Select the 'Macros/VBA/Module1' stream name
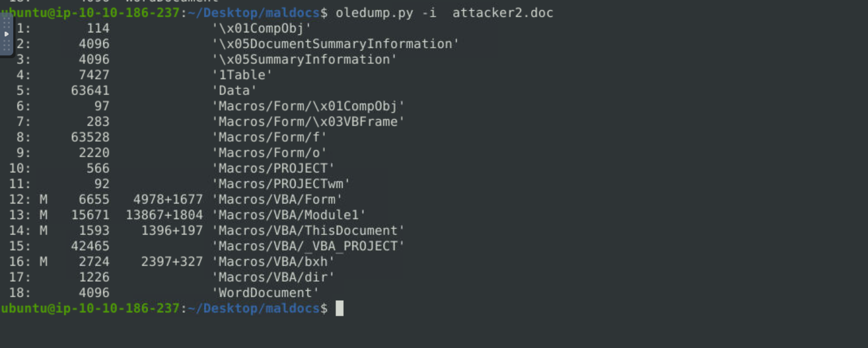Viewport: 868px width, 348px height. [289, 215]
